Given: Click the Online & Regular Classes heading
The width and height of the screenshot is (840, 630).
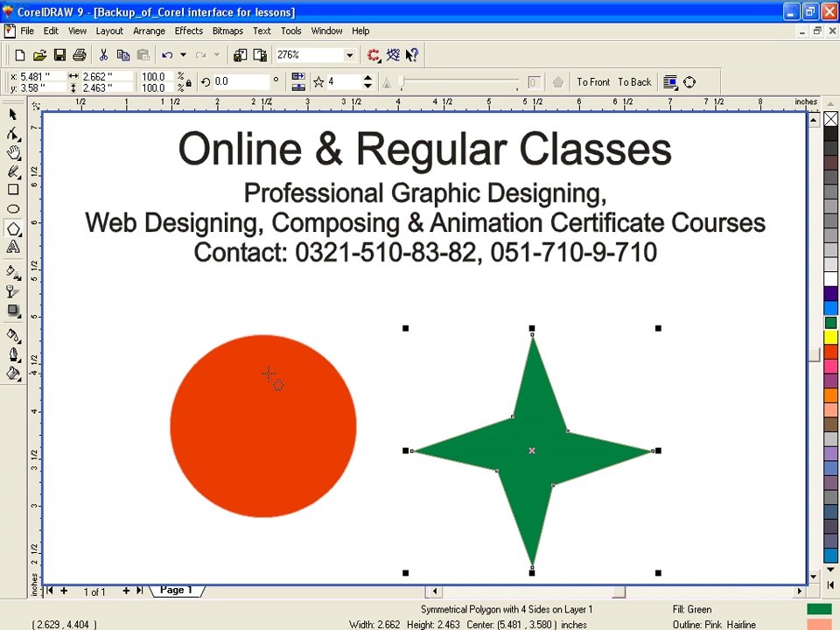Looking at the screenshot, I should coord(425,149).
